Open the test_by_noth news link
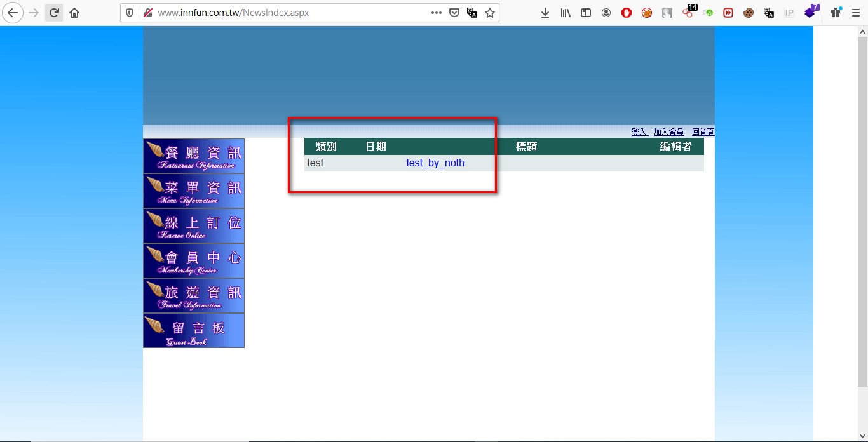The height and width of the screenshot is (442, 868). pos(435,163)
